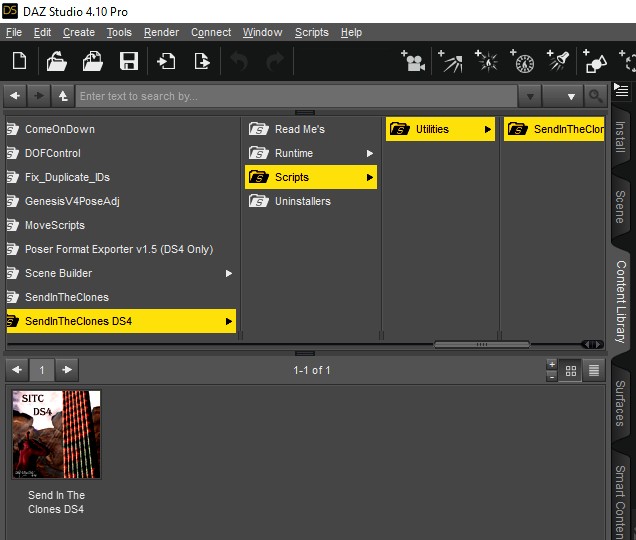Screen dimensions: 636x540
Task: Create a new distant light
Action: pos(450,61)
